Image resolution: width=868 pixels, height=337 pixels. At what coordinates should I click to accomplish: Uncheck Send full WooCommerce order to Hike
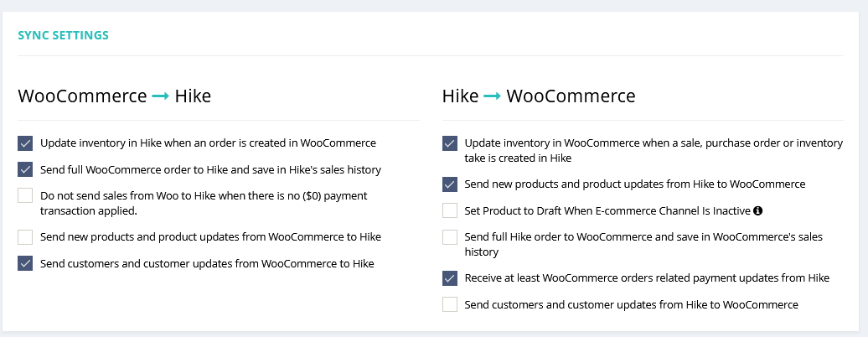(25, 169)
